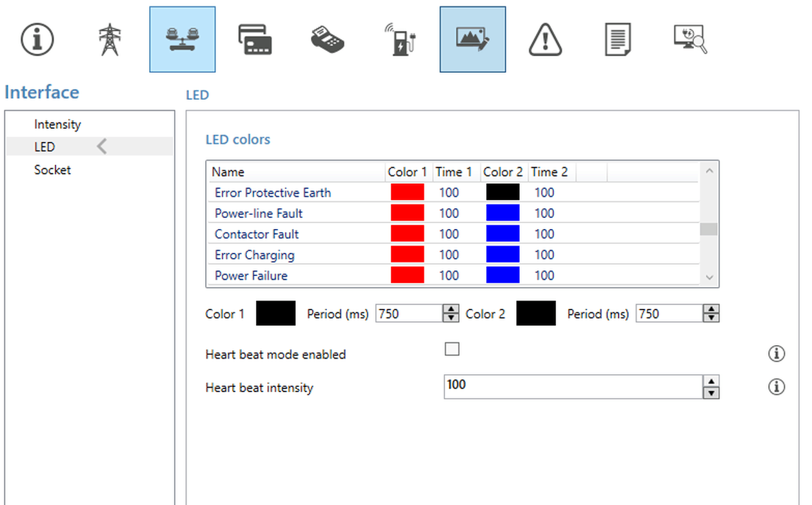Enable Heart beat mode checkbox
Screen dimensions: 812x505
point(452,349)
